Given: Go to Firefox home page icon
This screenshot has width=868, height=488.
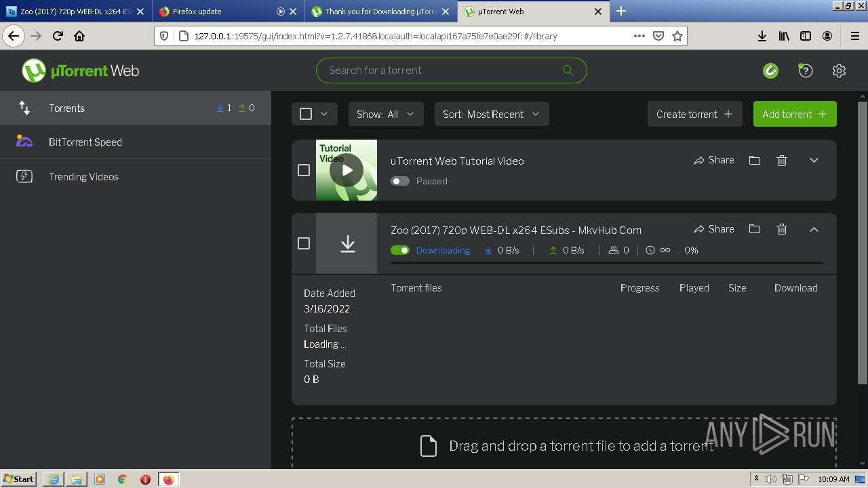Looking at the screenshot, I should point(79,36).
